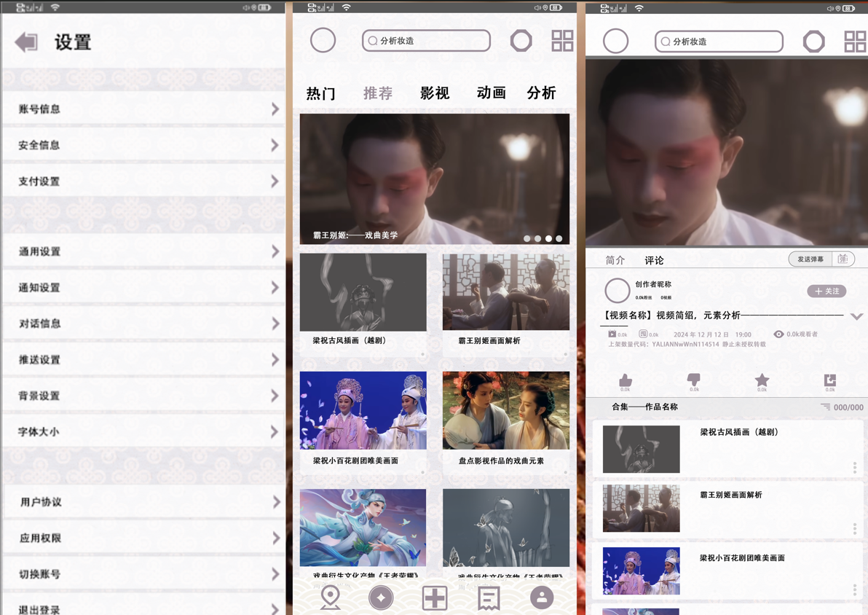Focus the 分析妆造 search field on the video page
868x615 pixels.
(719, 42)
